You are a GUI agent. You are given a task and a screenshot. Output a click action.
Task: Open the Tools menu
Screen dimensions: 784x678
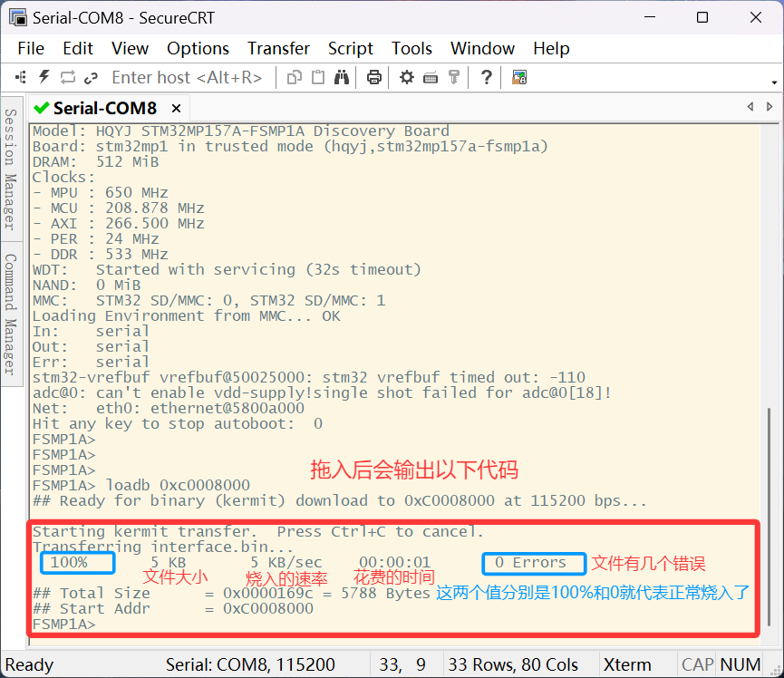tap(411, 49)
